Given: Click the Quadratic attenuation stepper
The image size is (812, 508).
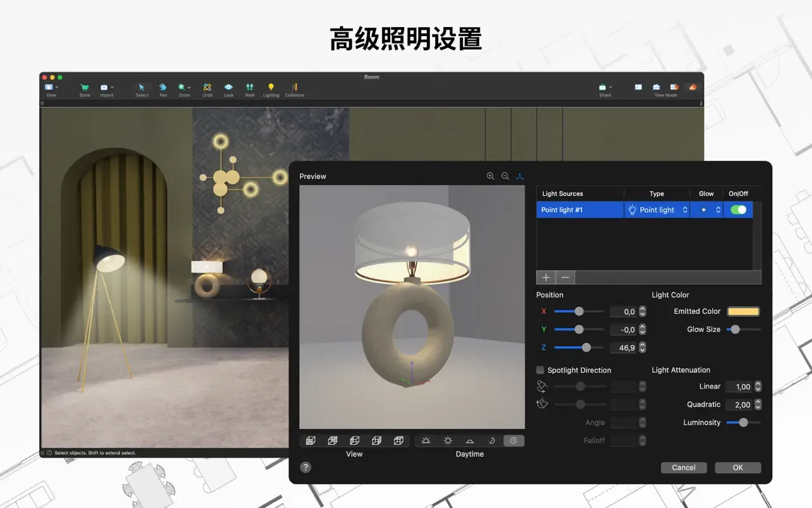Looking at the screenshot, I should (x=758, y=404).
